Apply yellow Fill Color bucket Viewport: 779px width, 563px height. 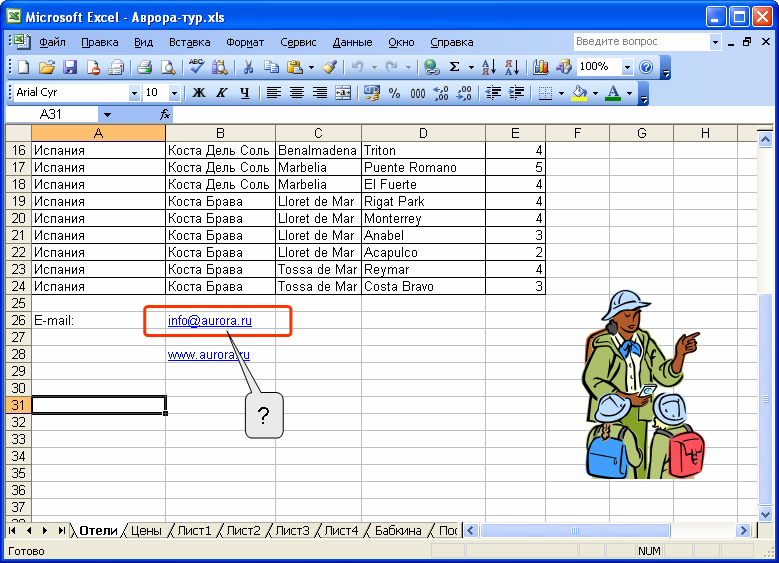579,93
